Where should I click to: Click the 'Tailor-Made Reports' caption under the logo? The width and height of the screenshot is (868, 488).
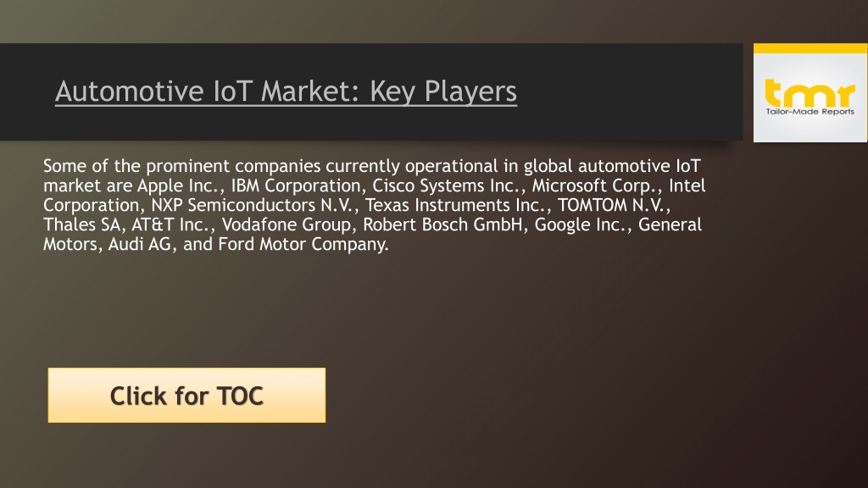810,112
